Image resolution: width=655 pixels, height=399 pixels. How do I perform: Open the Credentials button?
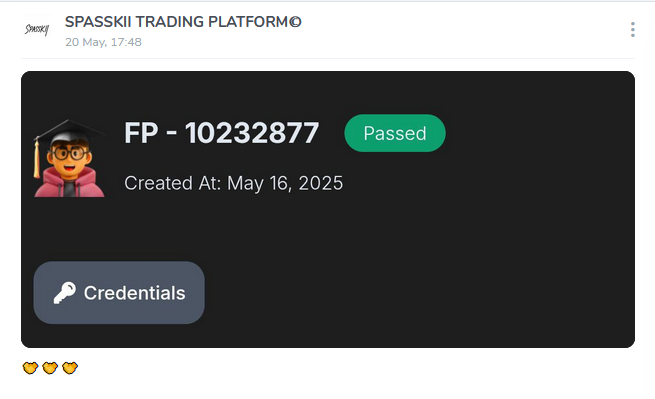point(119,292)
